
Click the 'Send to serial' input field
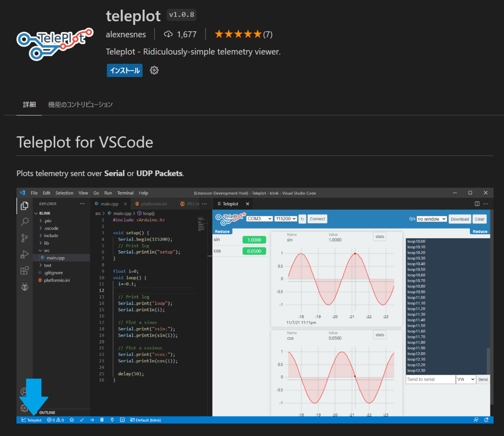(x=429, y=379)
